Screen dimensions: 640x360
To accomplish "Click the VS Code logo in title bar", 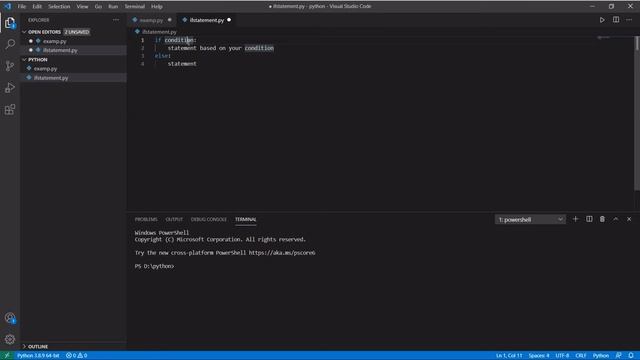I will point(8,6).
